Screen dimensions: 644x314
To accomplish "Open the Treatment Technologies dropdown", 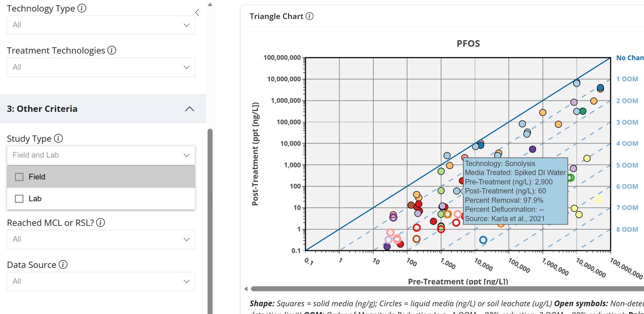I will click(x=101, y=67).
